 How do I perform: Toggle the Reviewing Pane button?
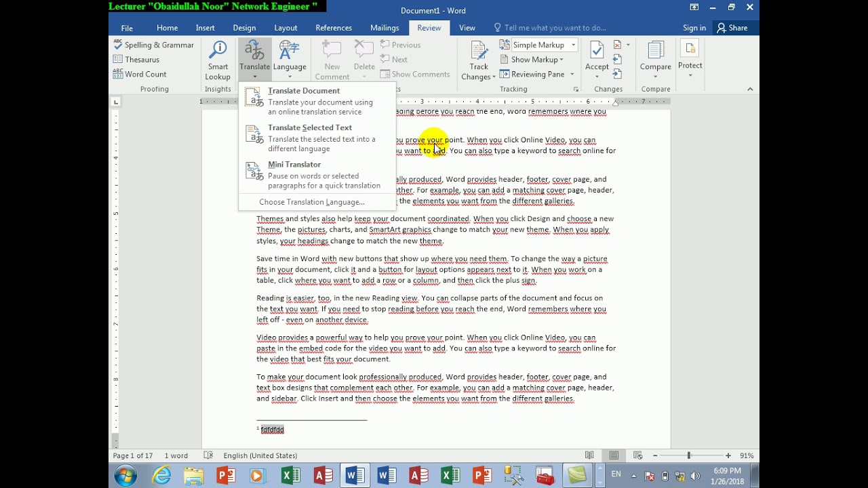(x=533, y=75)
